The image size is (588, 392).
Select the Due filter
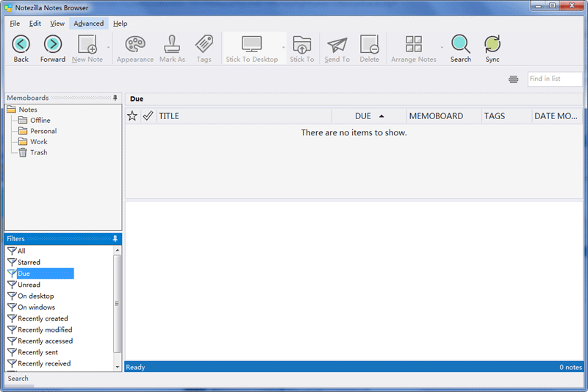tap(45, 274)
